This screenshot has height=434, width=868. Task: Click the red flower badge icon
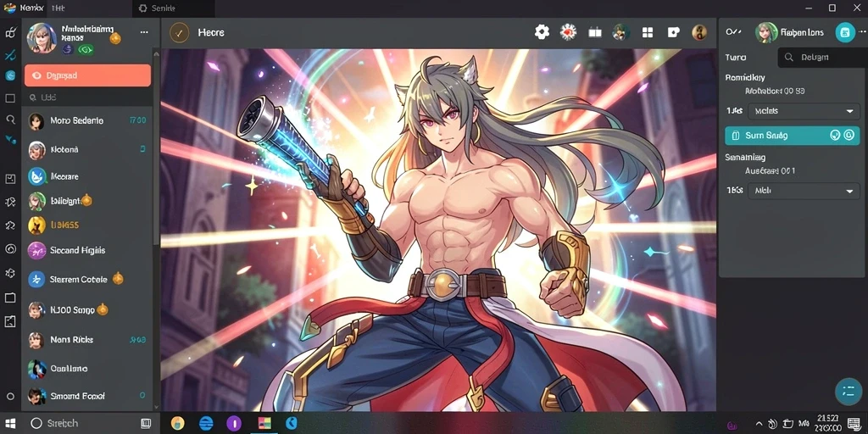569,32
